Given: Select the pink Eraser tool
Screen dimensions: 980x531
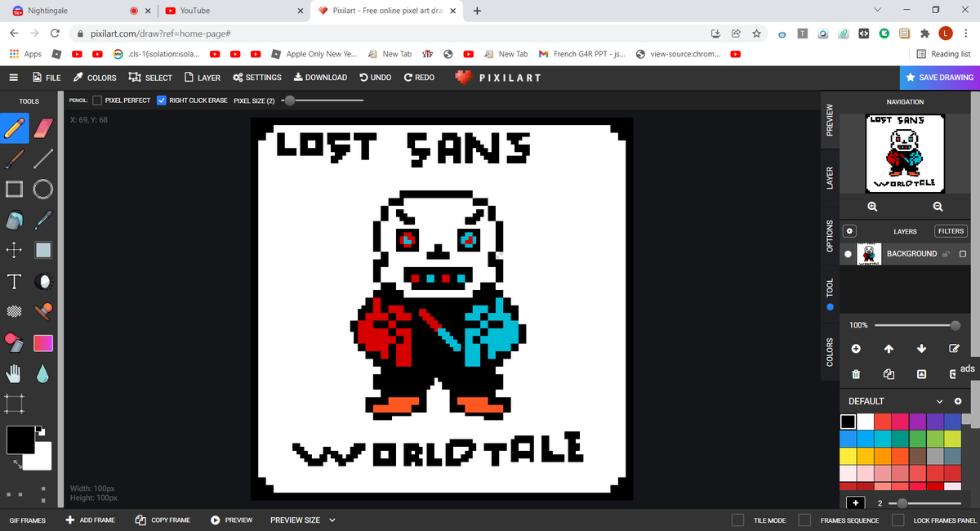Looking at the screenshot, I should coord(44,127).
